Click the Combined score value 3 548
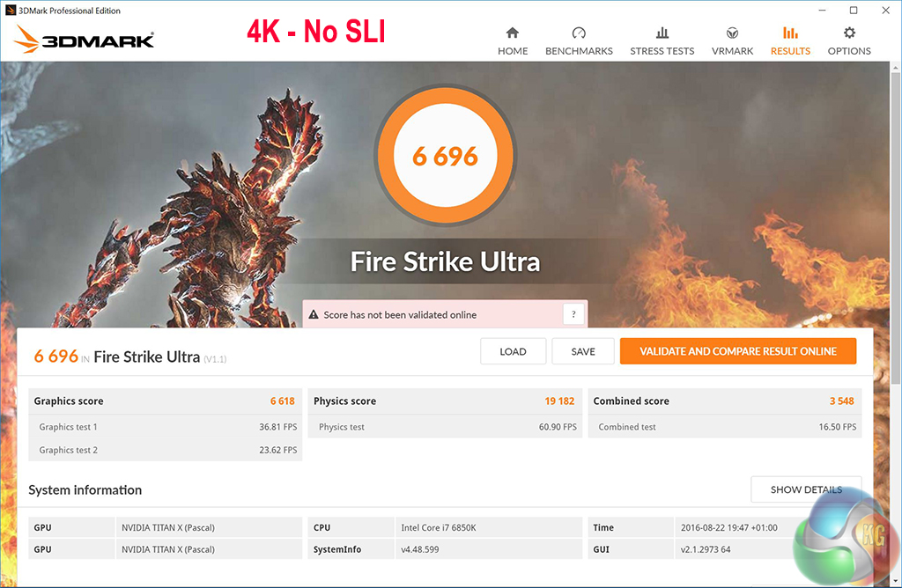The width and height of the screenshot is (902, 588). [x=841, y=401]
